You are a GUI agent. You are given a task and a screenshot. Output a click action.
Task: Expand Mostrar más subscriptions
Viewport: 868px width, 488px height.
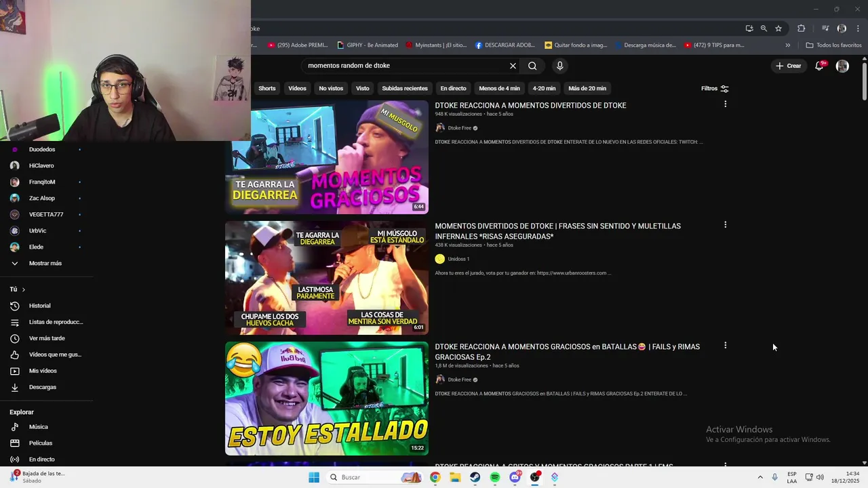tap(45, 263)
